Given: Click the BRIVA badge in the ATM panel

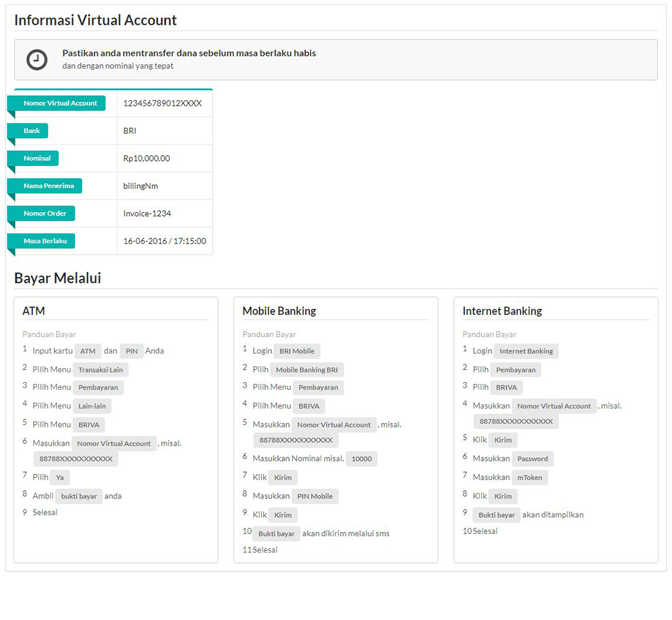Looking at the screenshot, I should 88,424.
